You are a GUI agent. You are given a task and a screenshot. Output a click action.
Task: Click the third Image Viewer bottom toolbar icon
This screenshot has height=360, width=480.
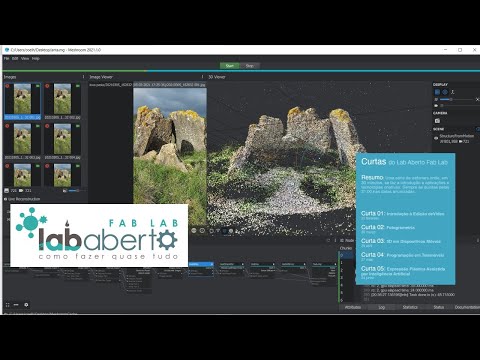click(211, 230)
